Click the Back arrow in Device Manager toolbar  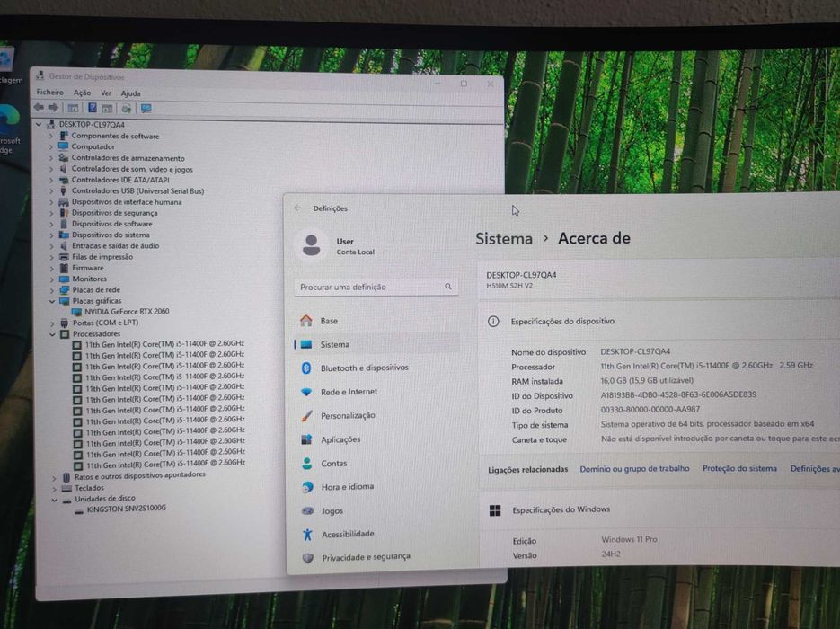tap(39, 108)
